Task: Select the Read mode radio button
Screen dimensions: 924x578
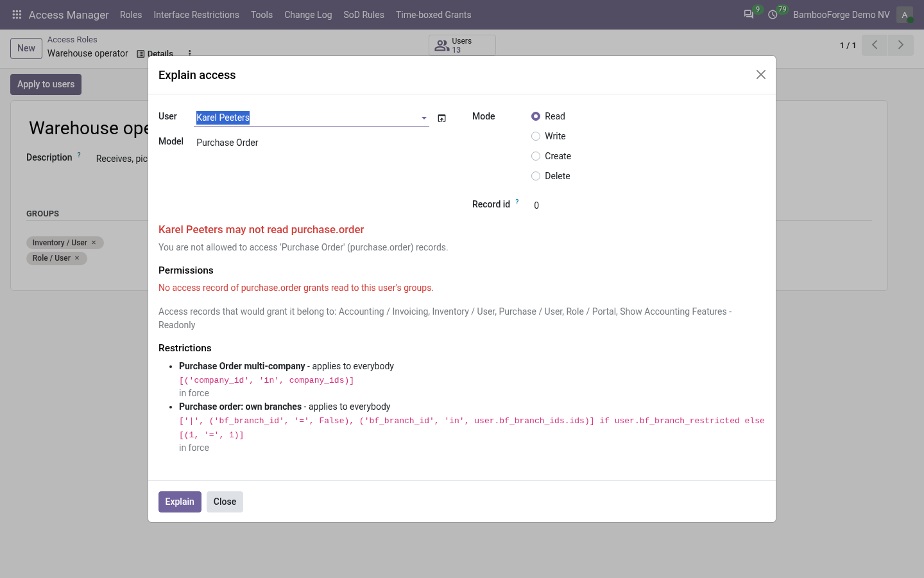Action: 536,116
